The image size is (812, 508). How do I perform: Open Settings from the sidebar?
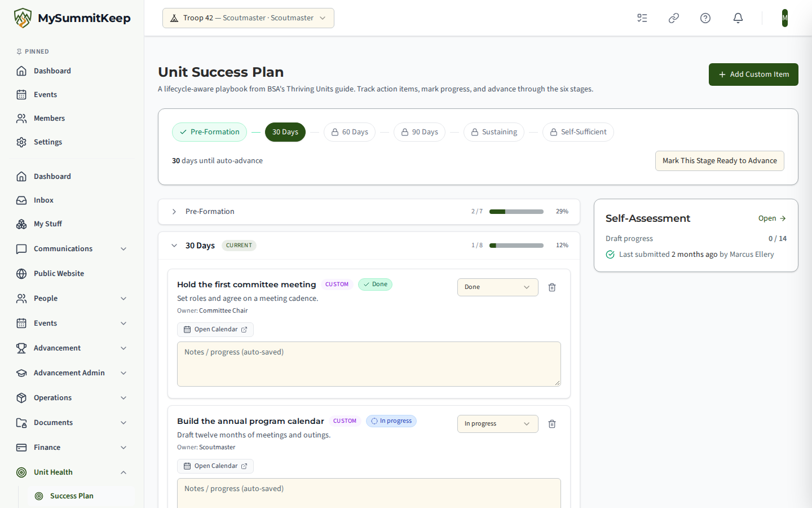point(72,142)
